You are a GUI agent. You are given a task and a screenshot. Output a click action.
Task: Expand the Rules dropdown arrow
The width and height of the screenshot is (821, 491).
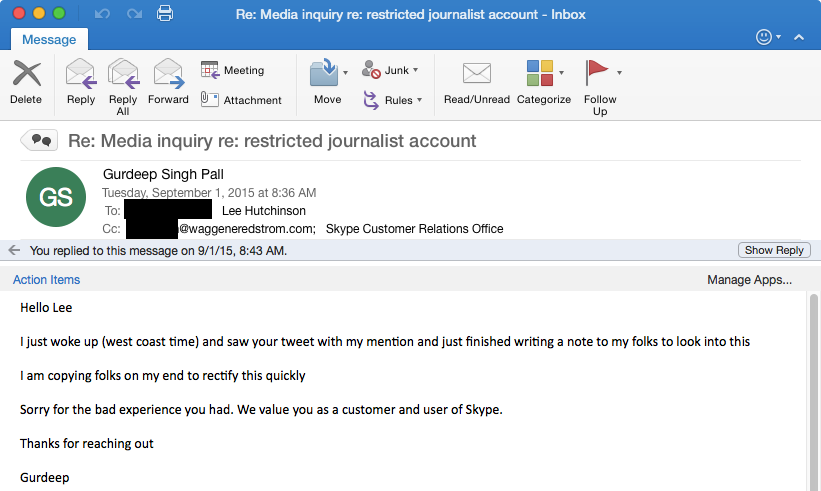pos(419,99)
